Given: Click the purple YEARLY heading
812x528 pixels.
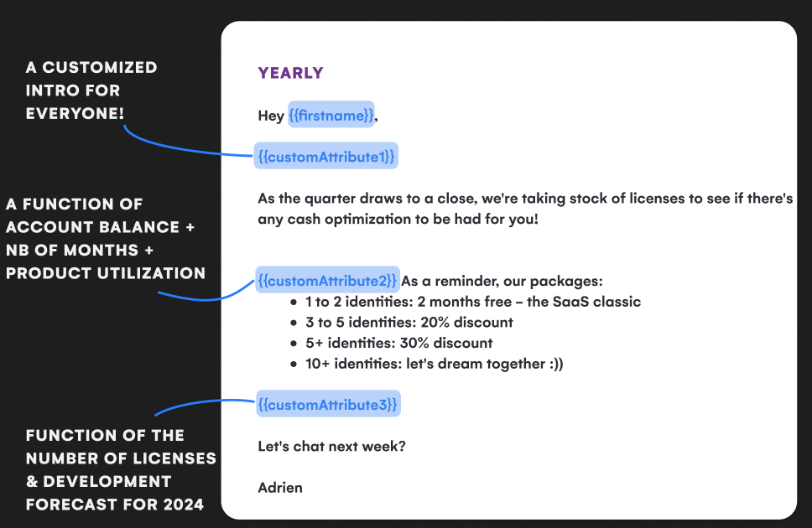Looking at the screenshot, I should 290,73.
